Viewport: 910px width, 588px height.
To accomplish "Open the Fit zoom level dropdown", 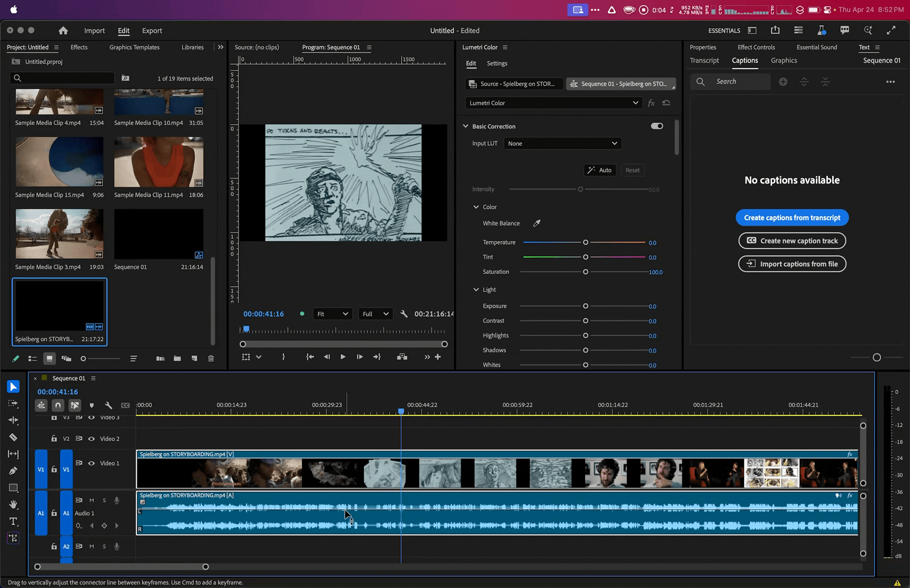I will [x=332, y=314].
